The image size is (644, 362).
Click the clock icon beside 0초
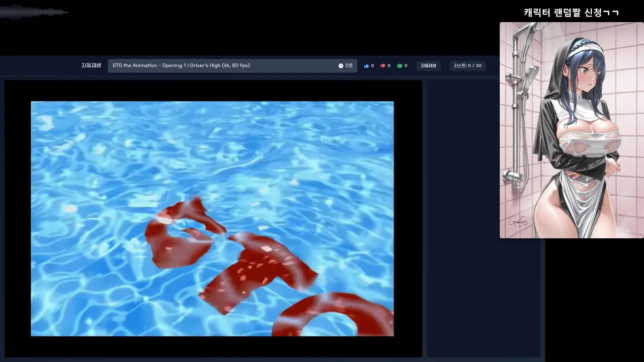[341, 66]
